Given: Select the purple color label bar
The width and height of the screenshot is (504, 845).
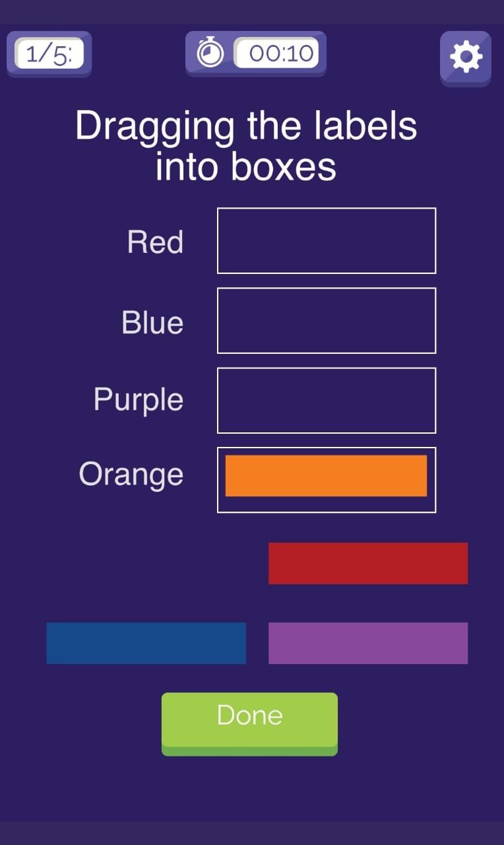Looking at the screenshot, I should pyautogui.click(x=368, y=643).
